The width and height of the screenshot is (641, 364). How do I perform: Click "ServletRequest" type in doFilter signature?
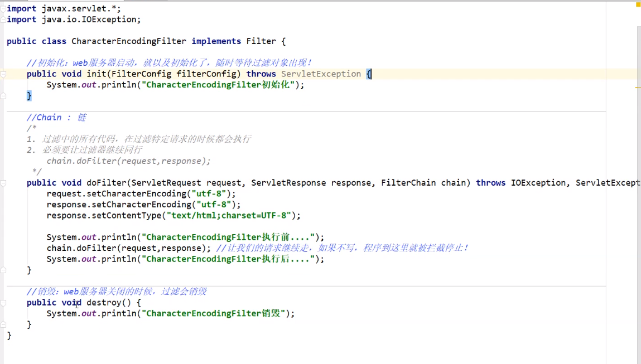[x=166, y=183]
